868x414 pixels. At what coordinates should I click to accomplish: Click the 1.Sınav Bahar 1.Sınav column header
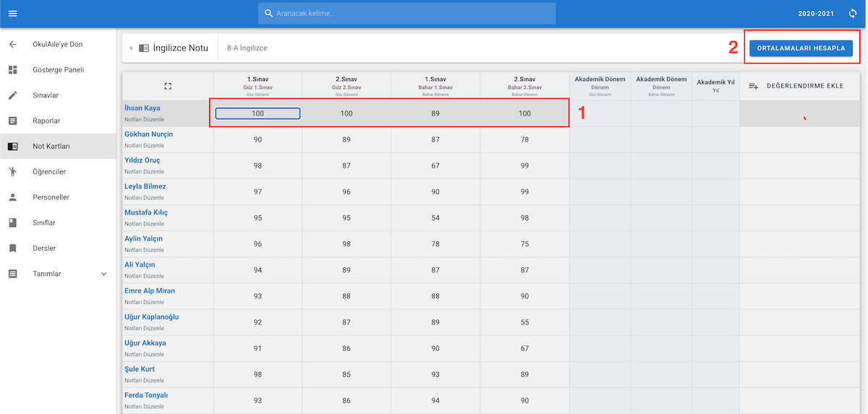pyautogui.click(x=435, y=86)
